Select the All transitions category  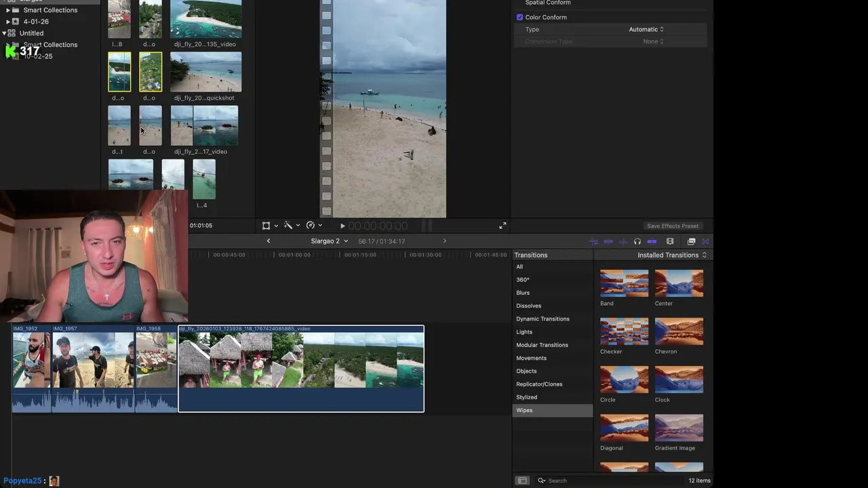[553, 267]
